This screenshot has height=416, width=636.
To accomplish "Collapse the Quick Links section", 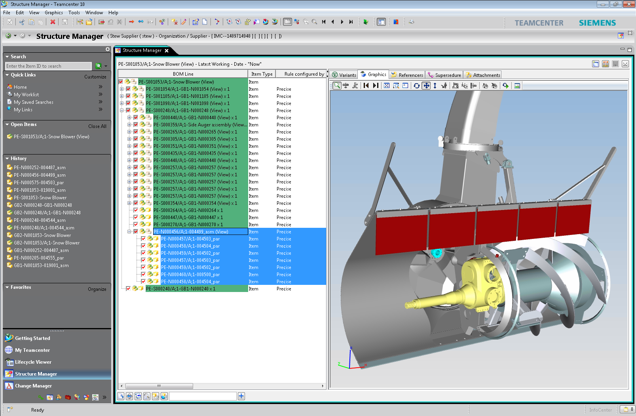I will click(7, 75).
